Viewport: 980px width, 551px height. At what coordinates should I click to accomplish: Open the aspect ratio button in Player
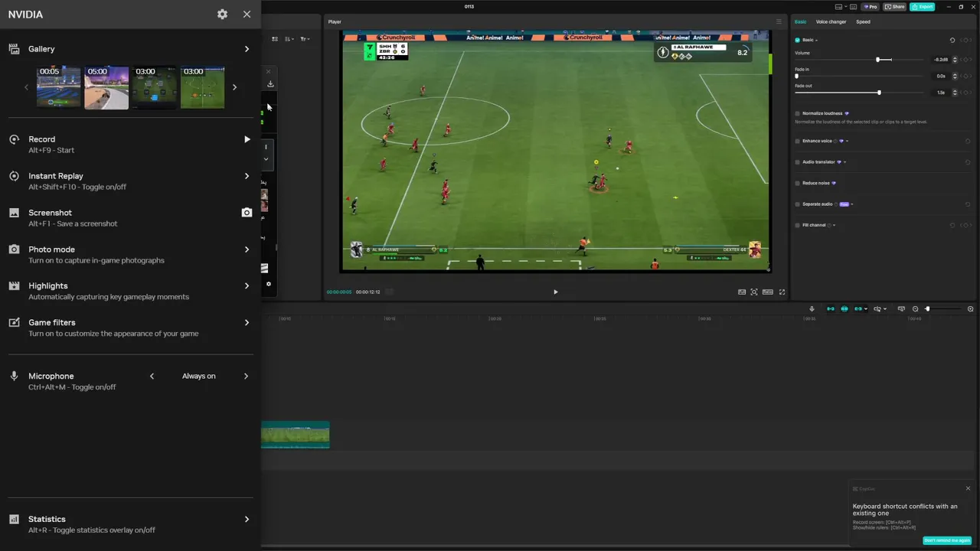[768, 292]
